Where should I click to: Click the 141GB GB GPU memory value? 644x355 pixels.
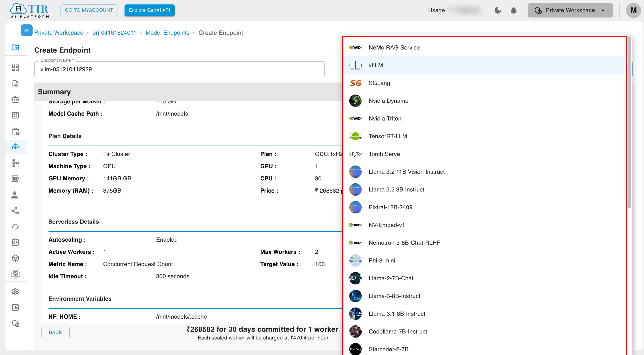point(117,179)
